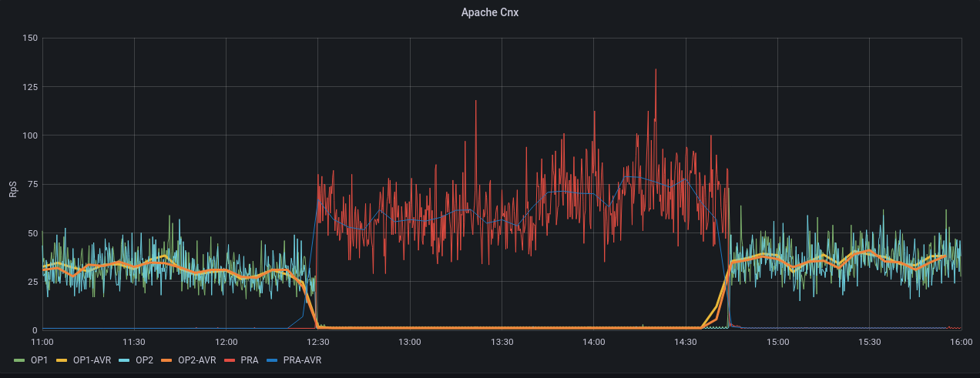This screenshot has width=980, height=378.
Task: Select the PRA legend label
Action: [x=250, y=360]
